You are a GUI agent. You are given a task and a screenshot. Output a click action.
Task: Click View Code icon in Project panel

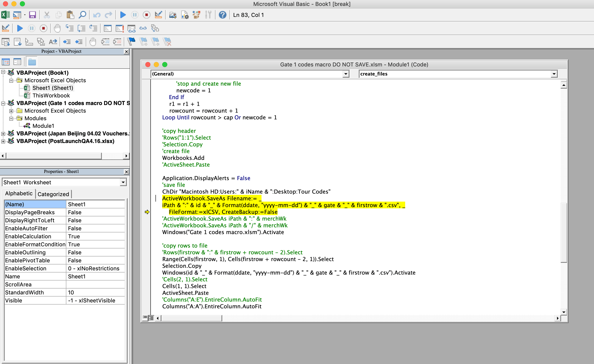point(6,62)
